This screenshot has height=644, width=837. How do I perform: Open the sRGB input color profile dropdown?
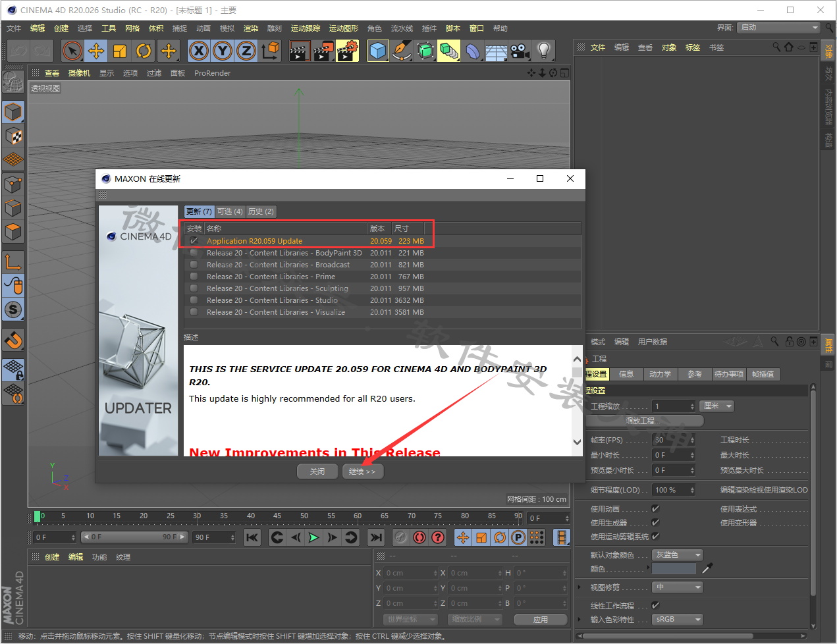click(x=678, y=620)
